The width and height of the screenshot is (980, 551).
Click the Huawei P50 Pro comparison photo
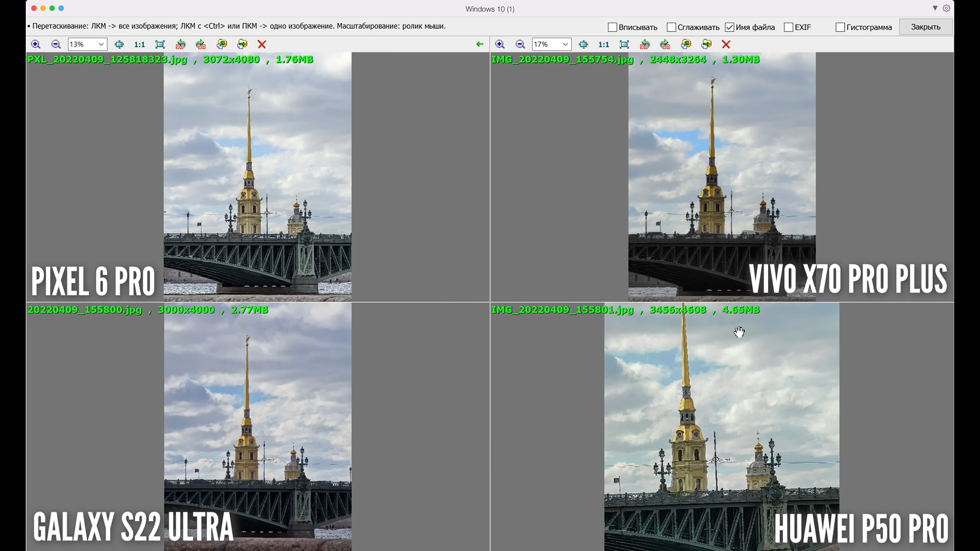coord(722,427)
